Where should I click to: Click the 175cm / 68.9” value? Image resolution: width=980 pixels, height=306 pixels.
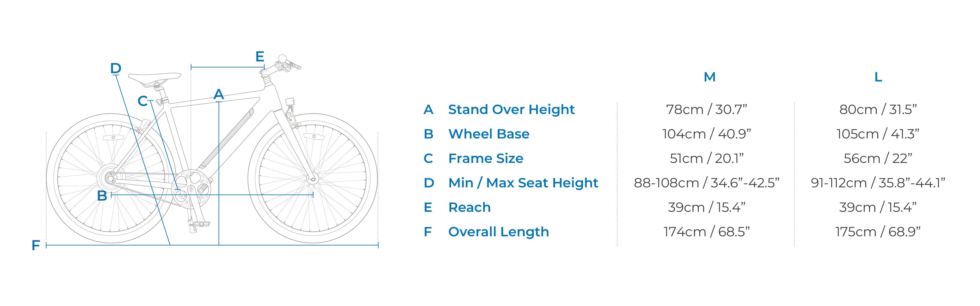click(878, 231)
